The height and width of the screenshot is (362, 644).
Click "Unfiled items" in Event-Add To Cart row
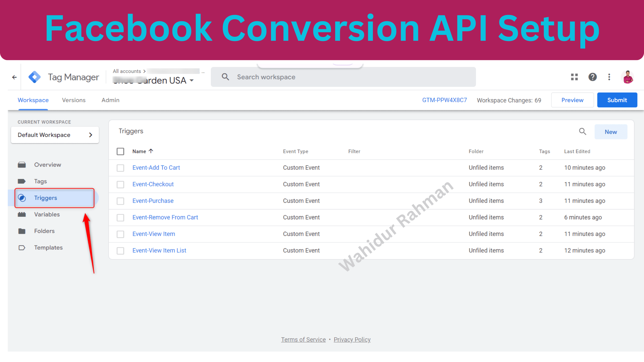click(x=486, y=168)
